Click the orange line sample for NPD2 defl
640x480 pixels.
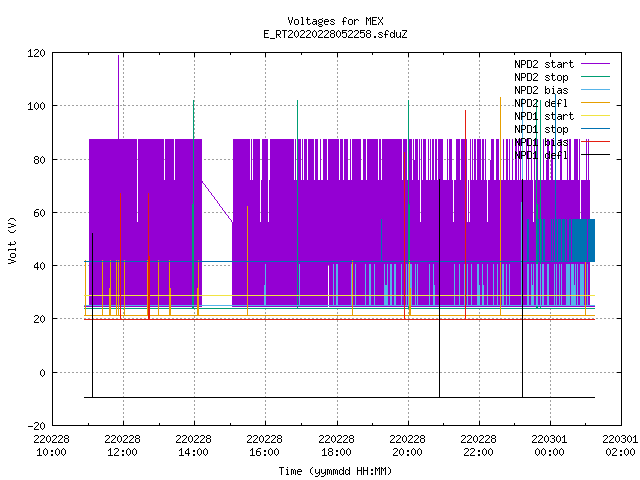pos(595,103)
